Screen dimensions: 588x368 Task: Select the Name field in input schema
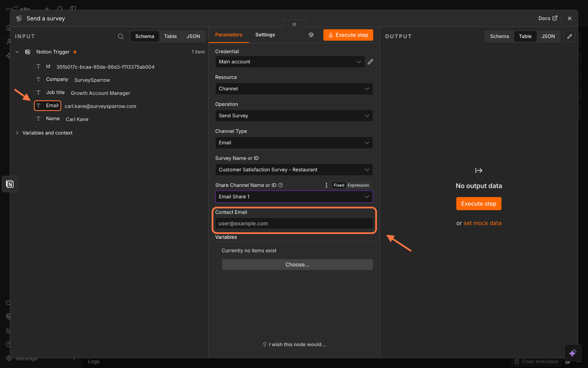click(x=48, y=119)
